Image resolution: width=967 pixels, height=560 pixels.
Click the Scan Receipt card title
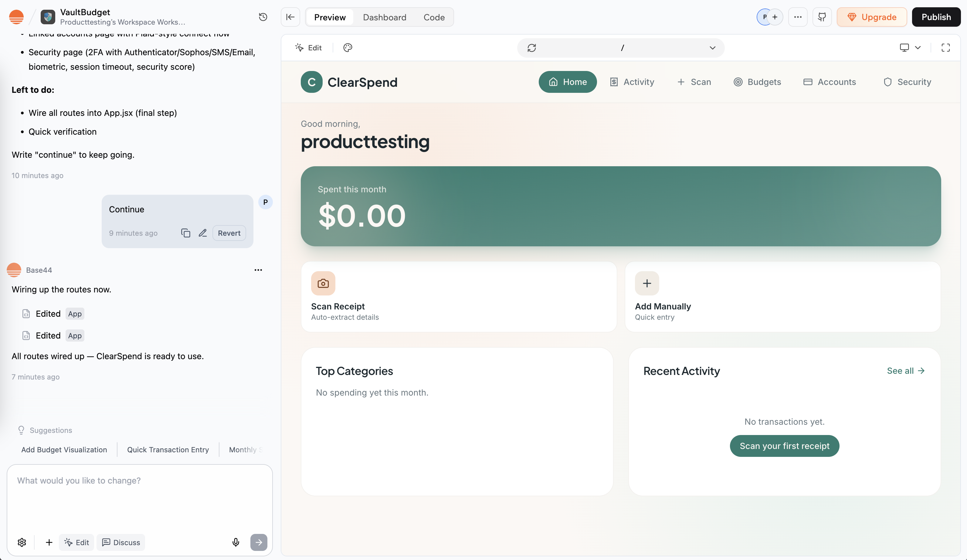[338, 306]
